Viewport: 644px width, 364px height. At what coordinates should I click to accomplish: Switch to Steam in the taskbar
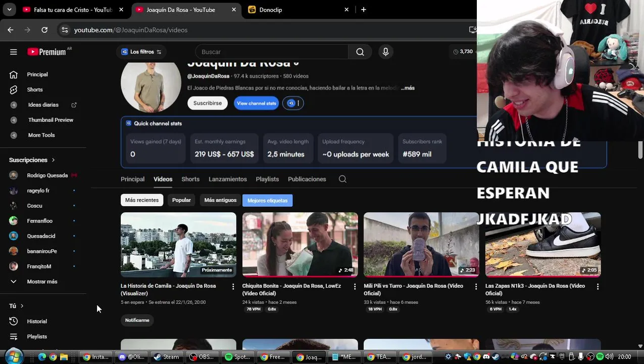[167, 357]
